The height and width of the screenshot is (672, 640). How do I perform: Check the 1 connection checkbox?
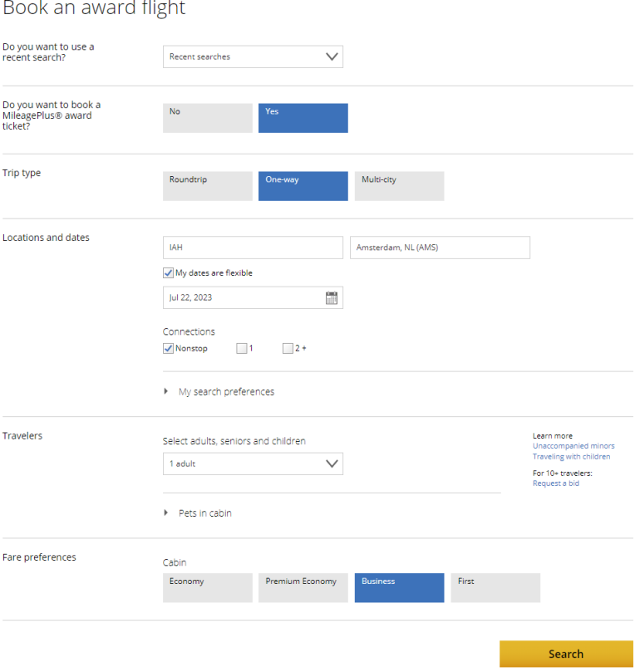click(242, 349)
